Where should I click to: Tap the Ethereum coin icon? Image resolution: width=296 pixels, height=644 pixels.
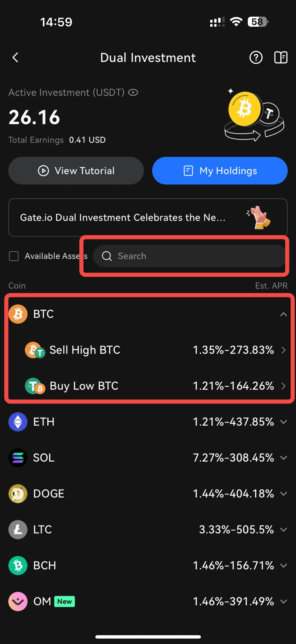click(x=18, y=422)
